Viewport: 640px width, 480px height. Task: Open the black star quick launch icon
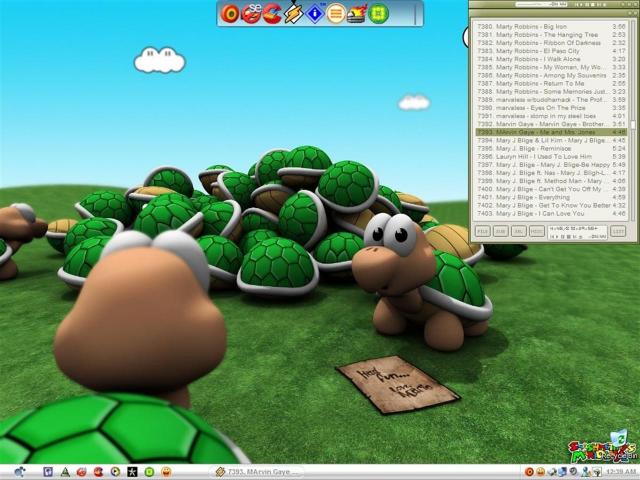[x=132, y=472]
